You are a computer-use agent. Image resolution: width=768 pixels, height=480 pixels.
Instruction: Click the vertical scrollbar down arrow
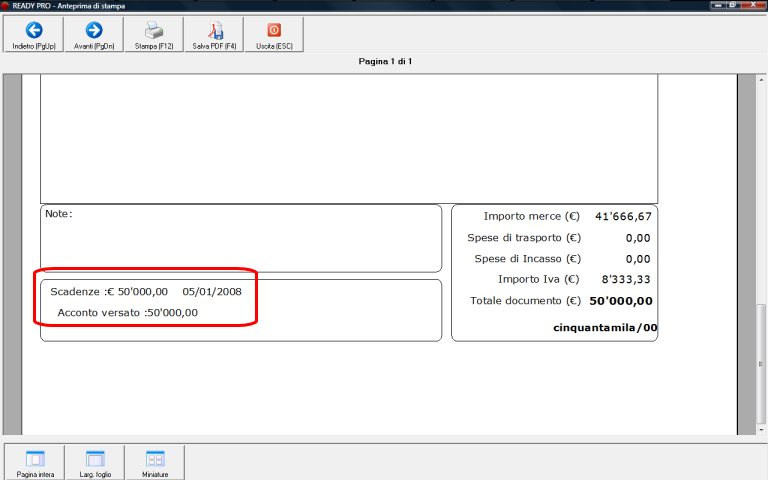pos(761,430)
